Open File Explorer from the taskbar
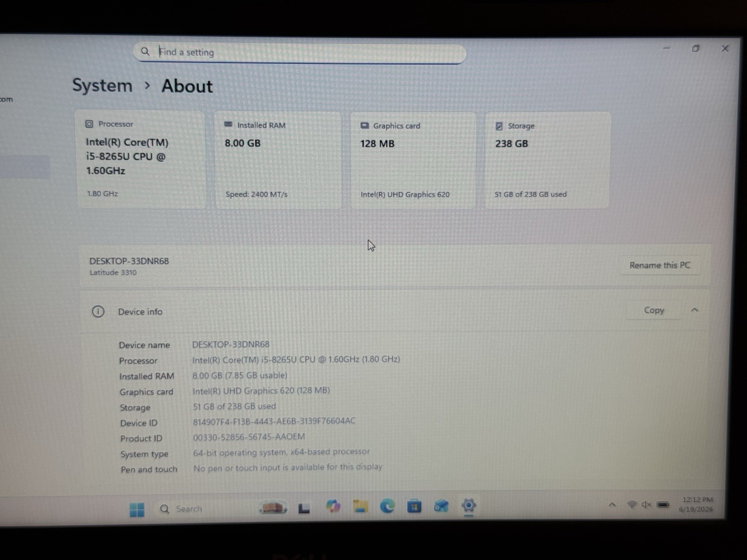The height and width of the screenshot is (560, 747). 360,506
